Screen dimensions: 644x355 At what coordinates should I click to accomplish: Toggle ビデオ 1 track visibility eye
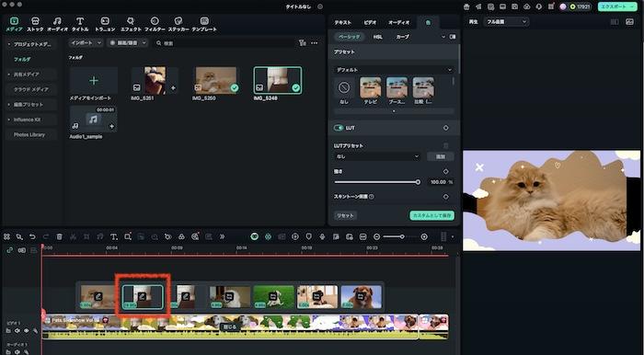pyautogui.click(x=27, y=331)
